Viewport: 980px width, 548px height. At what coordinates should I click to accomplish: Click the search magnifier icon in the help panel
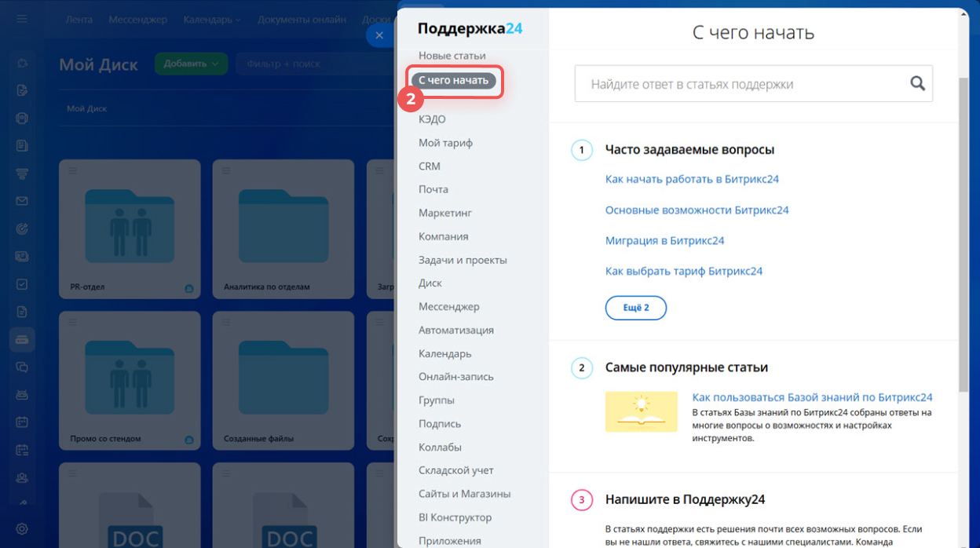click(x=917, y=84)
